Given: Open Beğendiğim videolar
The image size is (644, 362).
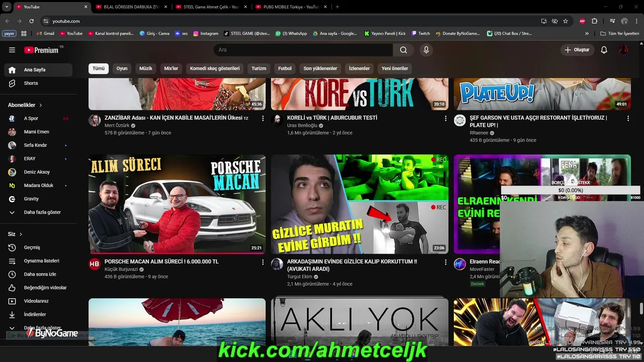Looking at the screenshot, I should pos(39,288).
